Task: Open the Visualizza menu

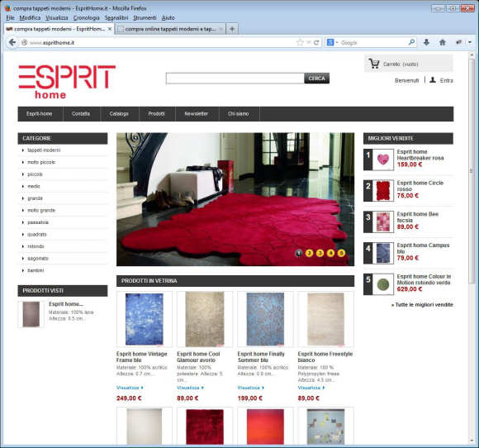Action: pos(57,17)
